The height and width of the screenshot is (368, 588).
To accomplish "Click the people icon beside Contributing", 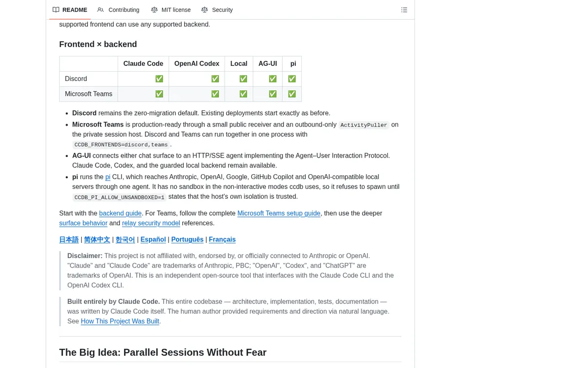I will pyautogui.click(x=100, y=10).
